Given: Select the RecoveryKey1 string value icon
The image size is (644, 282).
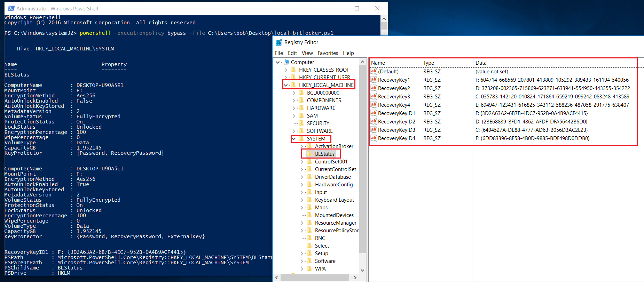Looking at the screenshot, I should (374, 80).
